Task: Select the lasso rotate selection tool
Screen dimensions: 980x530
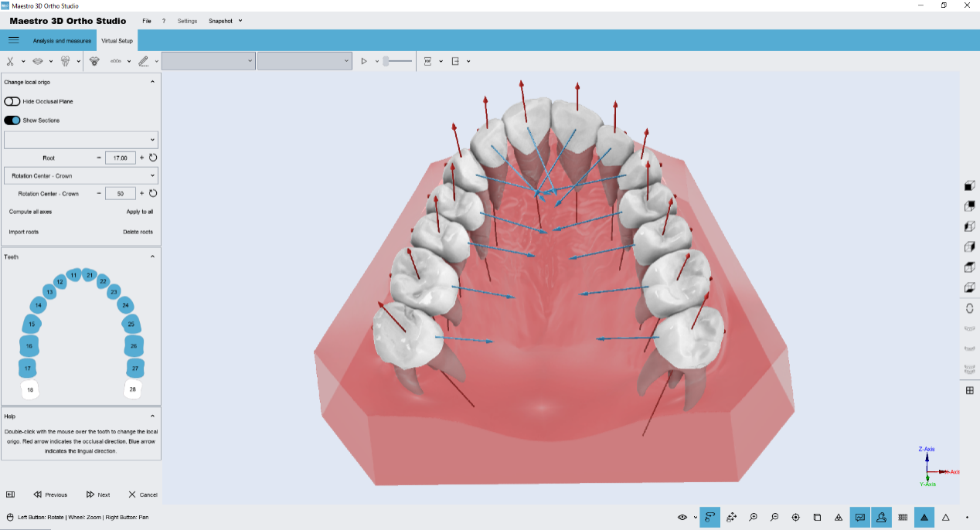Action: (x=709, y=517)
